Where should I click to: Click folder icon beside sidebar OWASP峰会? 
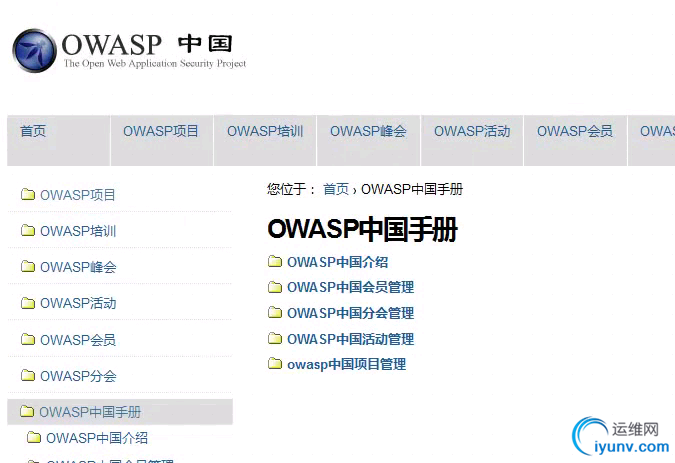click(x=28, y=267)
